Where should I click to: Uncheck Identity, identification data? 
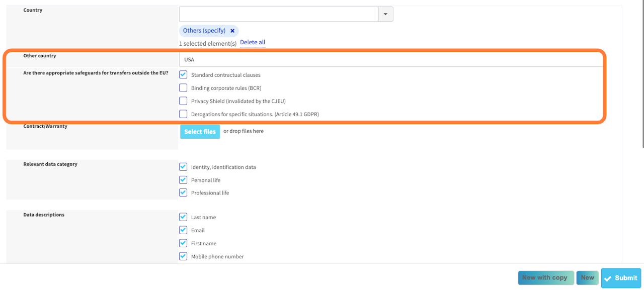[x=183, y=167]
